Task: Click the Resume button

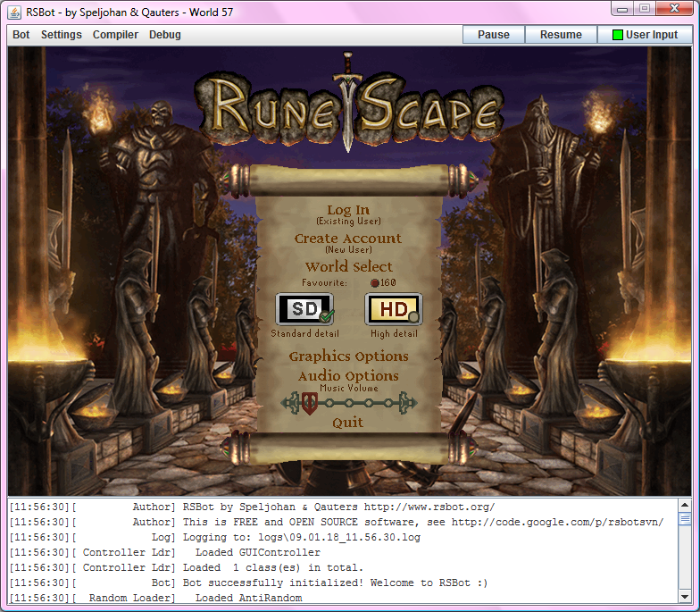Action: pyautogui.click(x=561, y=35)
